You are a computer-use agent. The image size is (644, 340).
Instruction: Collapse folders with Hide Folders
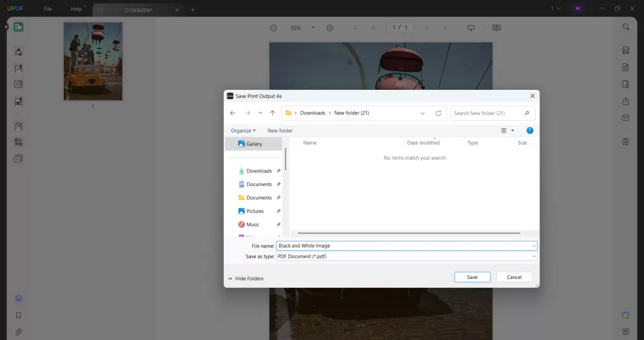coord(246,278)
